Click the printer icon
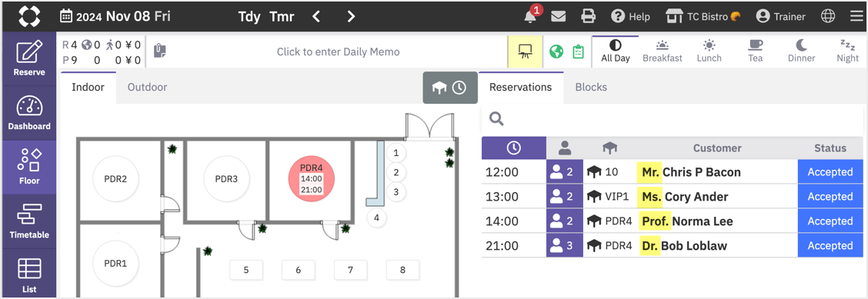This screenshot has height=299, width=868. click(588, 17)
